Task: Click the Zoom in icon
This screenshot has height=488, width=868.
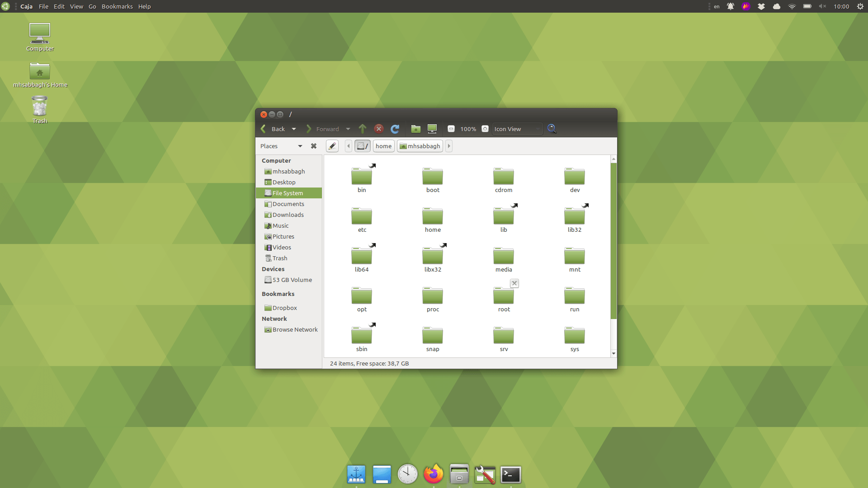Action: pyautogui.click(x=485, y=129)
